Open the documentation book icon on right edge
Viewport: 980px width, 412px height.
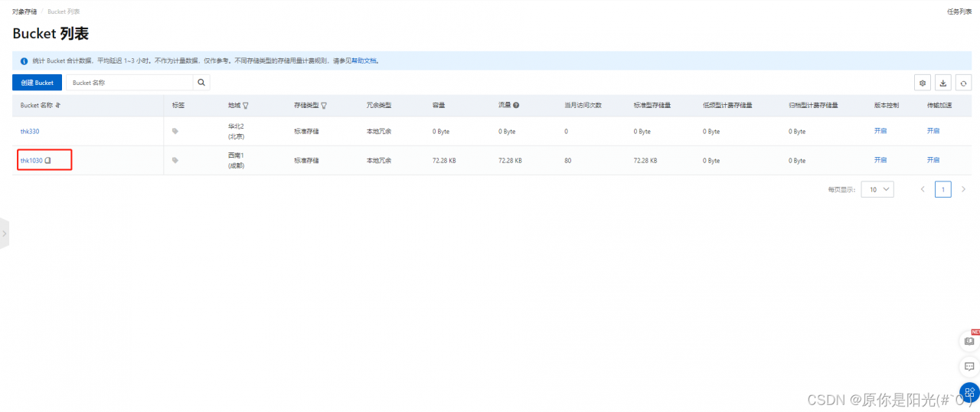pyautogui.click(x=969, y=341)
